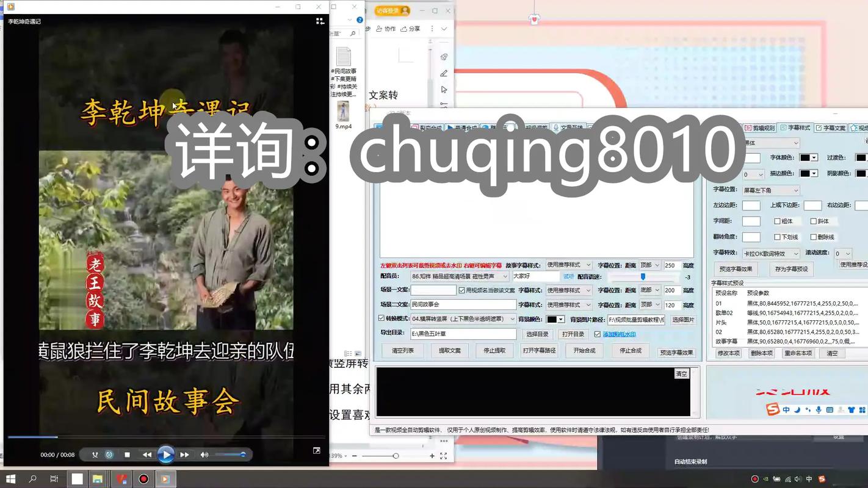This screenshot has width=868, height=488.
Task: Open Task View on the taskbar
Action: 54,479
